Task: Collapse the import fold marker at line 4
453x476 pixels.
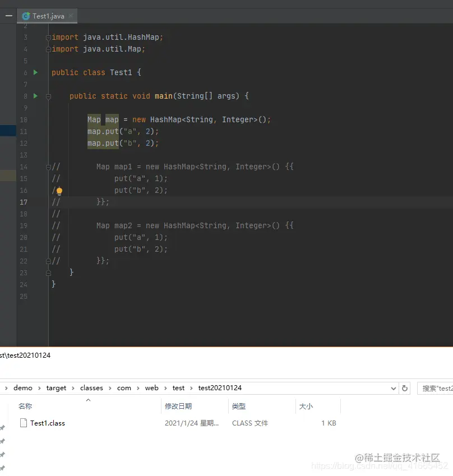Action: pyautogui.click(x=48, y=49)
